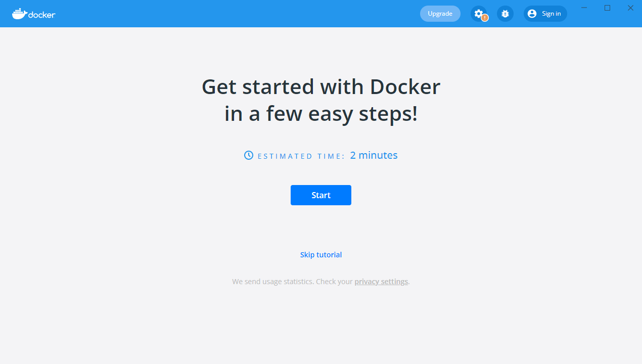Click the 'Get started with Docker' heading
Image resolution: width=642 pixels, height=364 pixels.
321,100
